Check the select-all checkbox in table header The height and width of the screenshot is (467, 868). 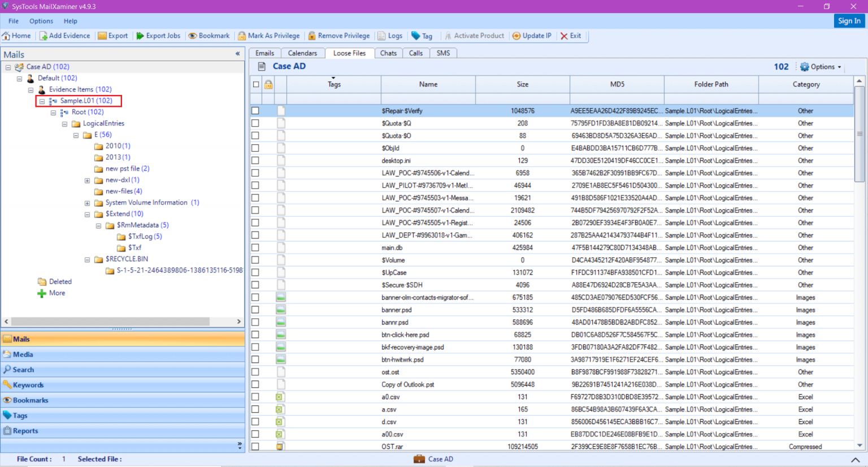255,84
